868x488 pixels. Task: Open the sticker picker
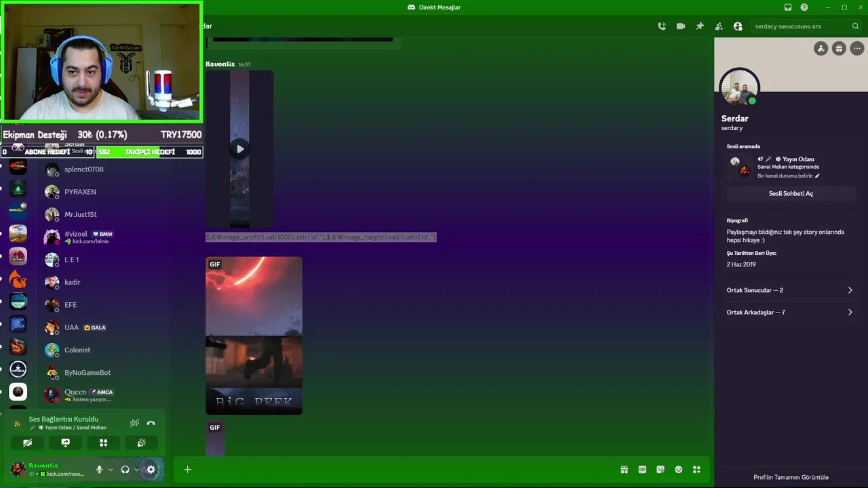[x=660, y=470]
